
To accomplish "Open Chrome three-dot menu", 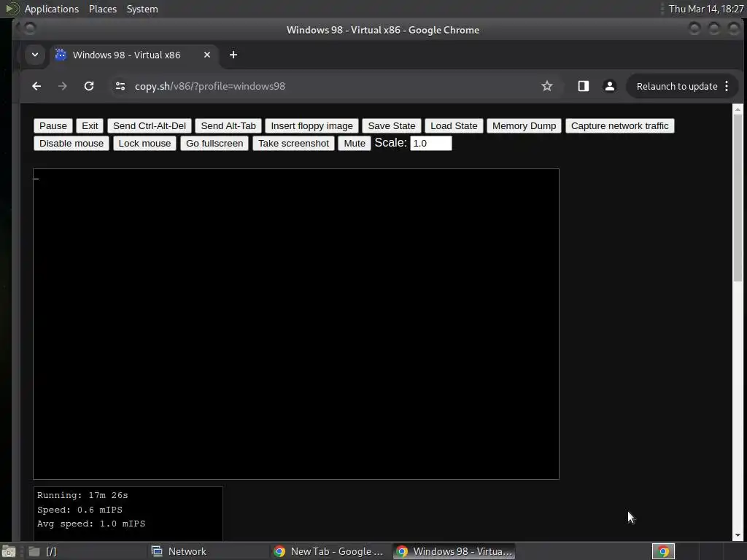I will pyautogui.click(x=727, y=86).
